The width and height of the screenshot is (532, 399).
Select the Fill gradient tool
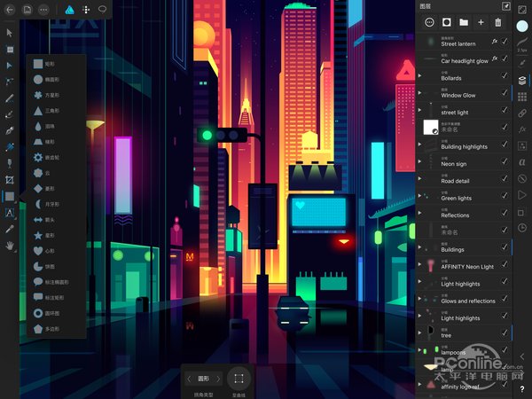coord(10,147)
